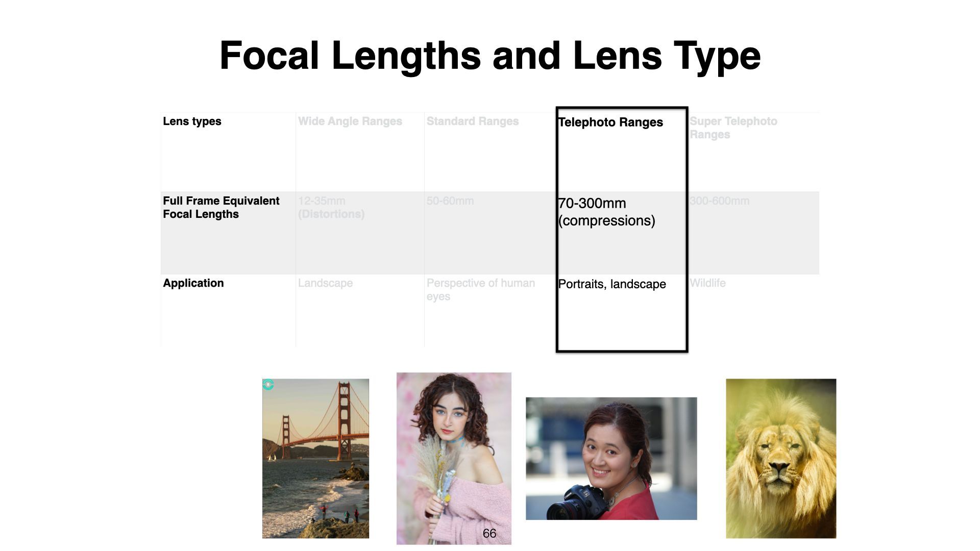The width and height of the screenshot is (980, 551).
Task: Select the Golden Gate Bridge photo
Action: tap(315, 459)
